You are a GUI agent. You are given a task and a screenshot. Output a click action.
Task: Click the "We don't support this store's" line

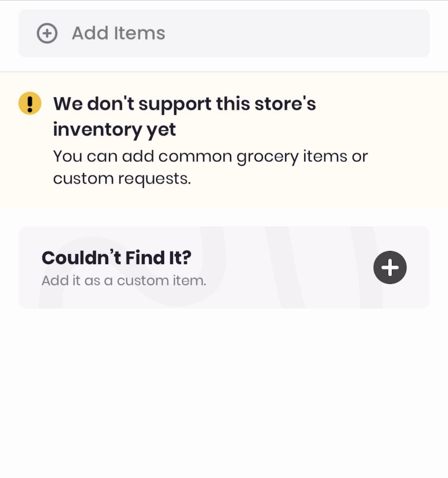click(x=184, y=104)
